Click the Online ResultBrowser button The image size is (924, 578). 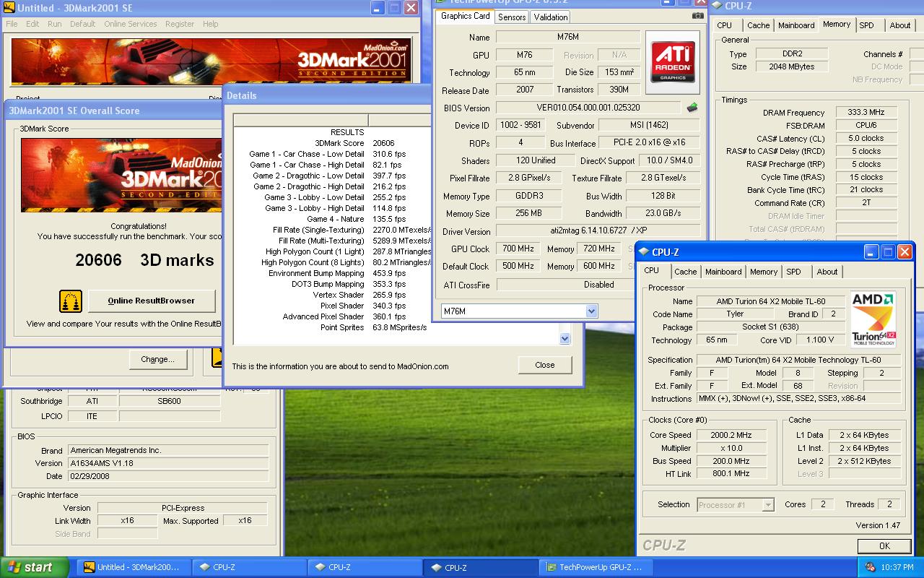(151, 301)
